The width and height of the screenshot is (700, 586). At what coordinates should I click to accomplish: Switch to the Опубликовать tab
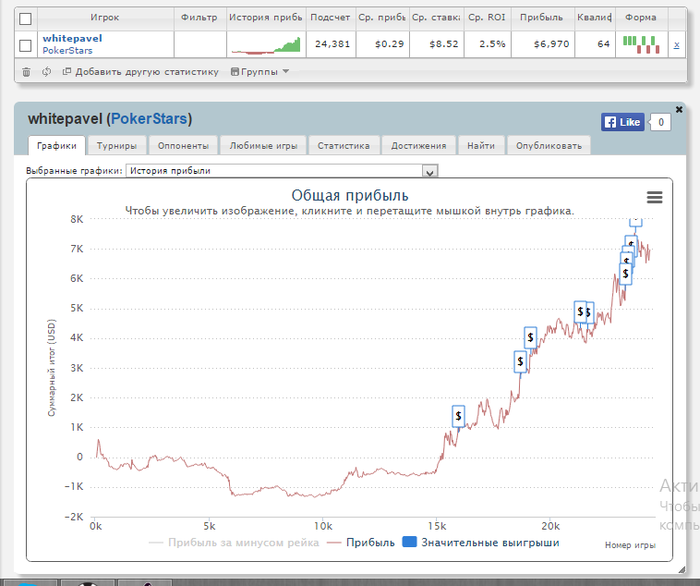point(549,145)
